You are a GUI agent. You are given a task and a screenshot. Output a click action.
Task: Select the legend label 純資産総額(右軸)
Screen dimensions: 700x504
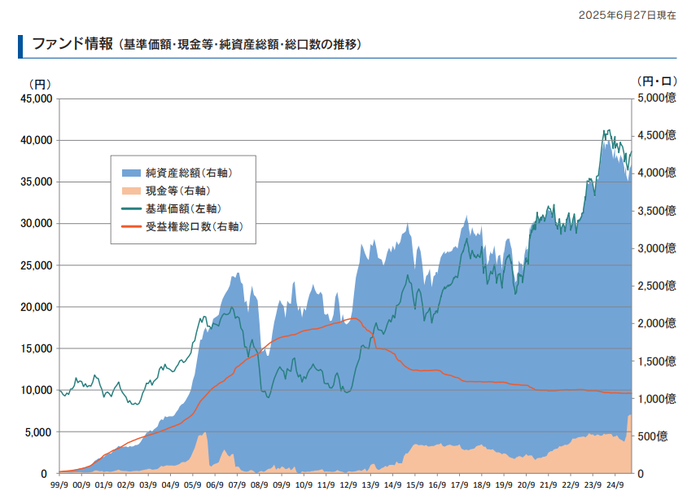(x=189, y=173)
